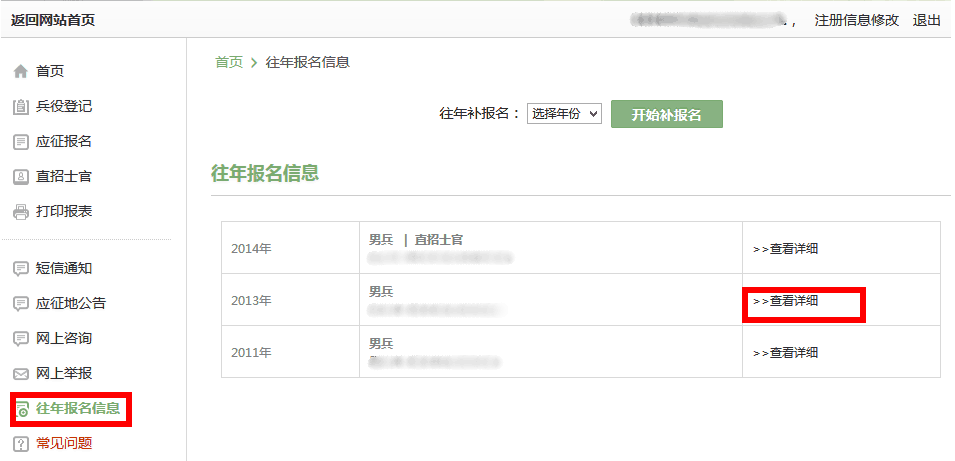This screenshot has height=461, width=955.
Task: Click the document icon next to 应征报名
Action: (21, 143)
